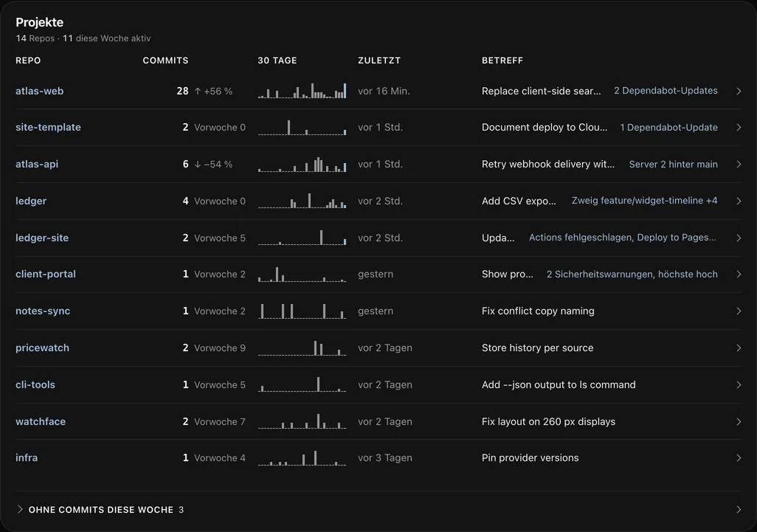Click the chevron at the end of client-portal row
The image size is (757, 532).
[739, 274]
